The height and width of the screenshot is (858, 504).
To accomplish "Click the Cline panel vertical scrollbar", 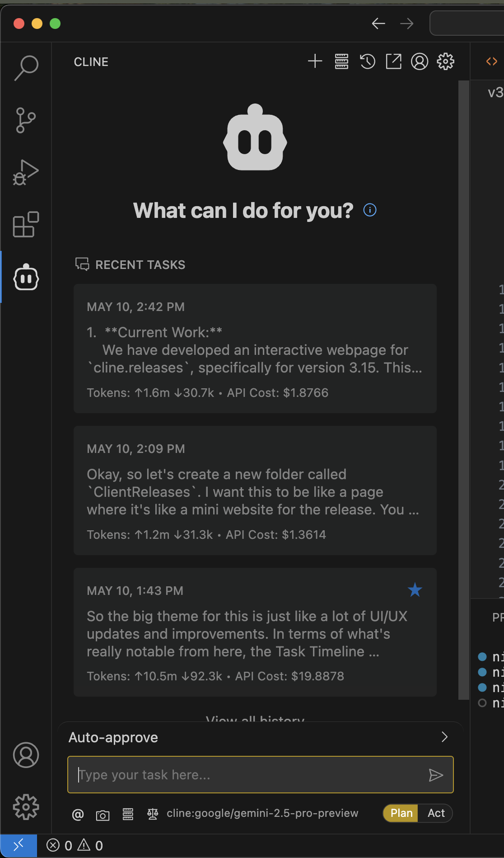I will [463, 389].
